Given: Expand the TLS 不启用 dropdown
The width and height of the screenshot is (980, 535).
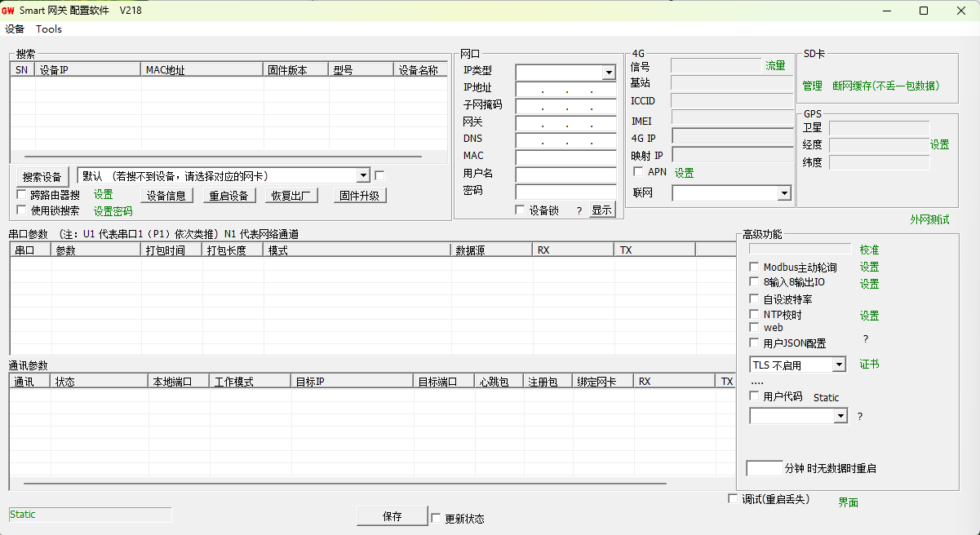Looking at the screenshot, I should coord(839,365).
